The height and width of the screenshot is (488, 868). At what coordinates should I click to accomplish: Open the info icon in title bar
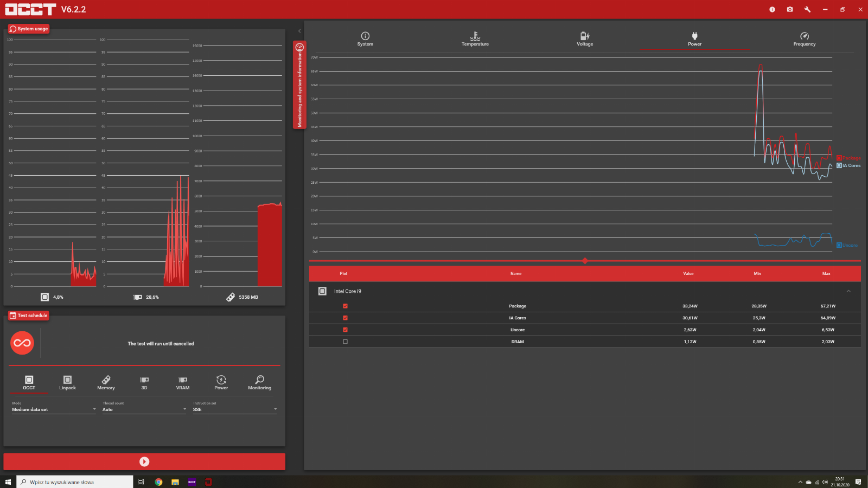pos(772,9)
